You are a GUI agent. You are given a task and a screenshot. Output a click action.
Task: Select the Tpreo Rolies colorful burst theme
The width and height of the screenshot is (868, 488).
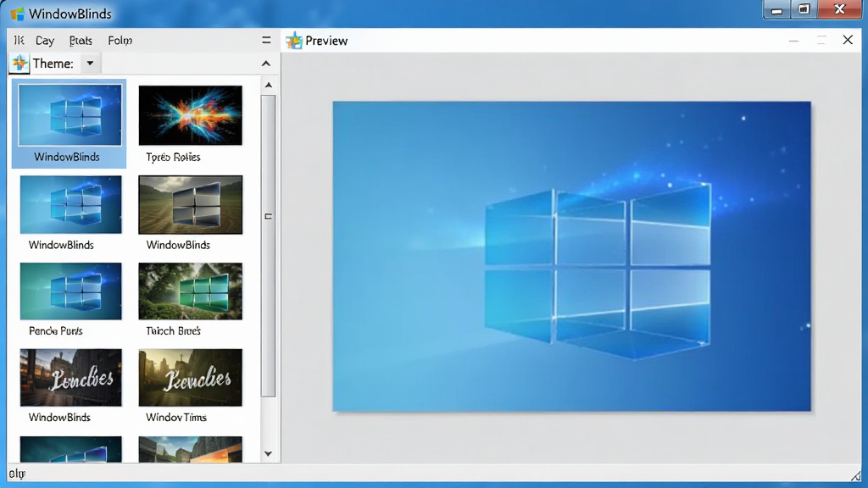click(191, 115)
